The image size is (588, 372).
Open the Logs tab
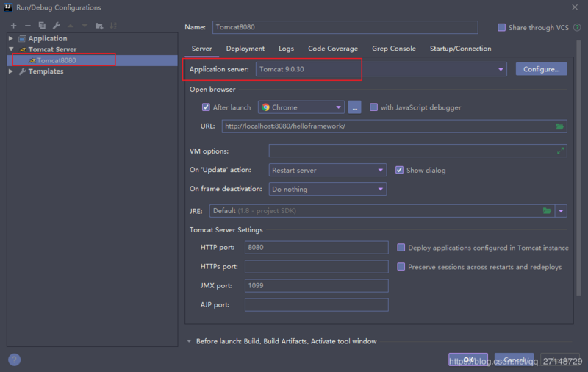[286, 49]
